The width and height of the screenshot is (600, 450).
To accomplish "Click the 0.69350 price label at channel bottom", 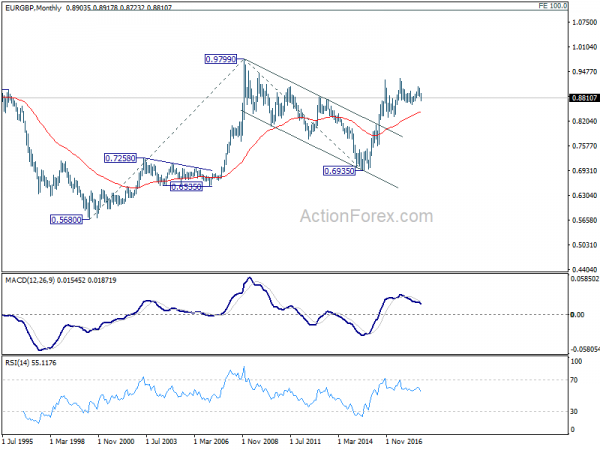I will coord(339,171).
